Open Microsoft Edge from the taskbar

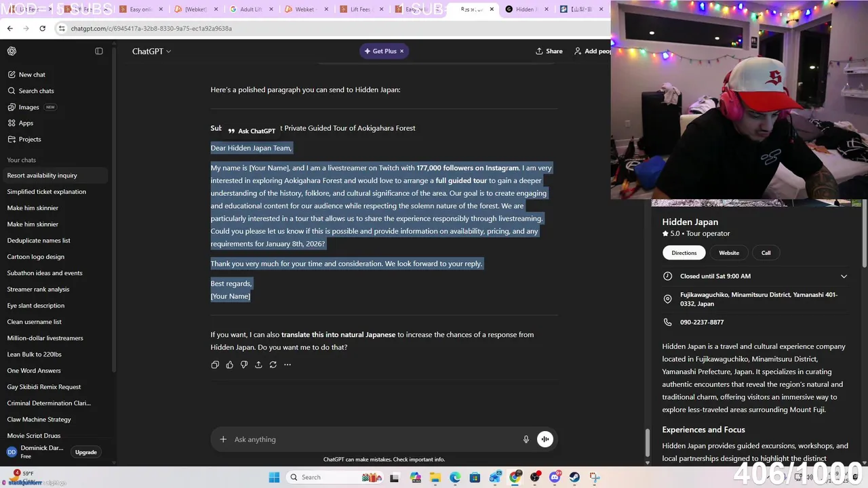click(x=455, y=477)
